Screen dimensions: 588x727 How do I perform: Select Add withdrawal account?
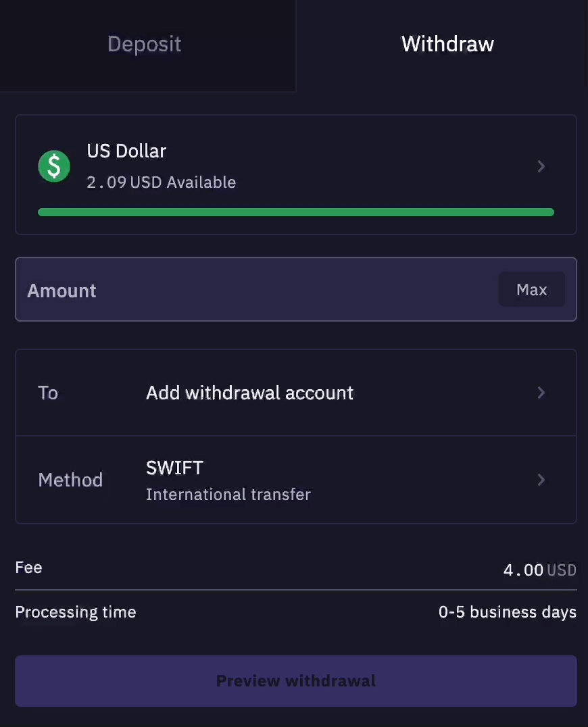click(x=249, y=393)
